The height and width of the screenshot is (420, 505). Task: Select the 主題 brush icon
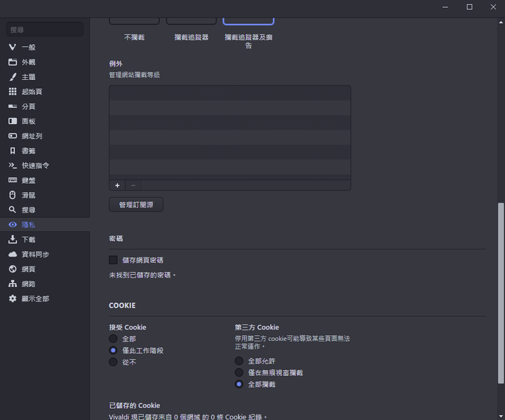point(13,76)
